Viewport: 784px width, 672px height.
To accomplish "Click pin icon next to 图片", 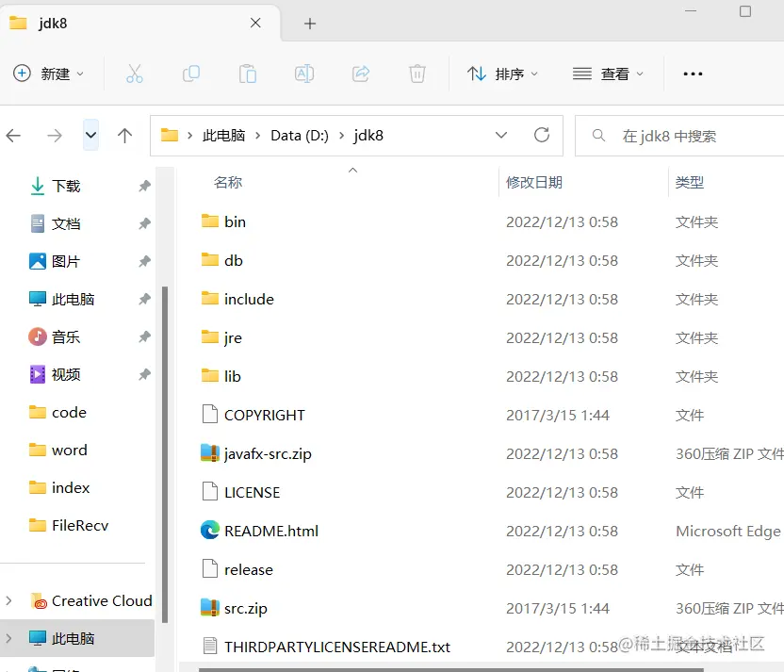I will pyautogui.click(x=144, y=261).
